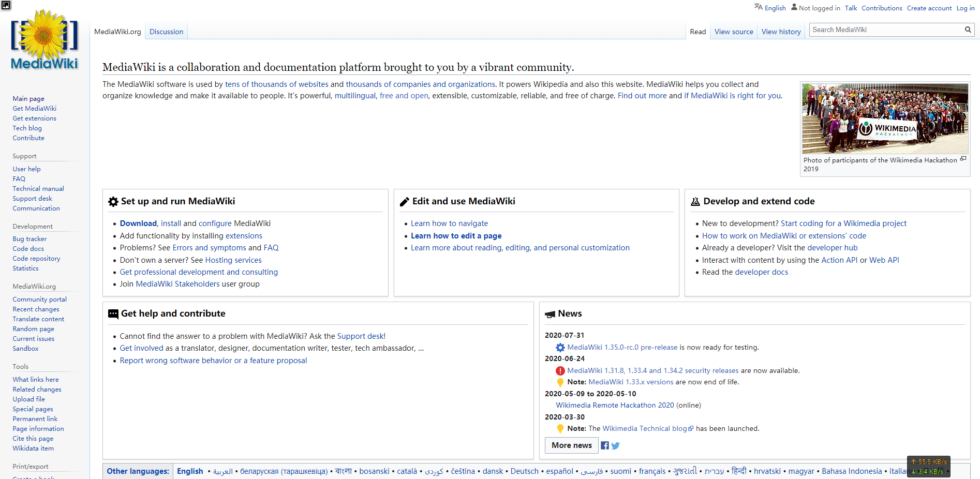Open the Get involved link

click(x=142, y=348)
